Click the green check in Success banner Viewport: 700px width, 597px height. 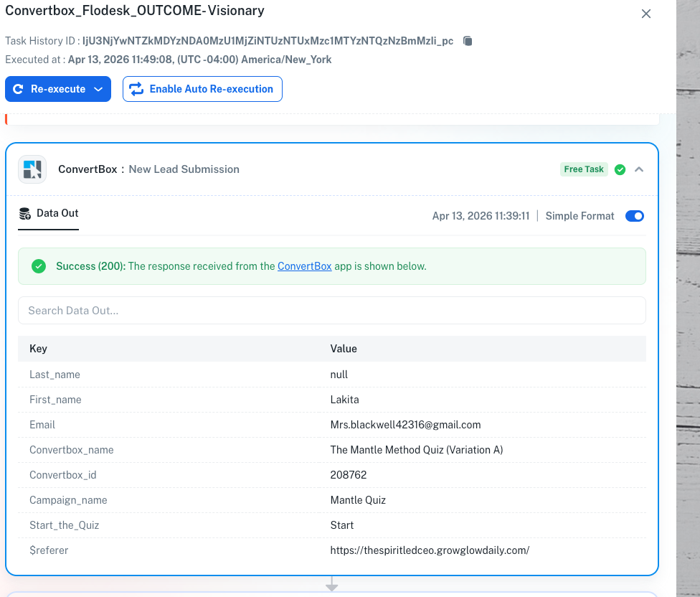(x=39, y=266)
